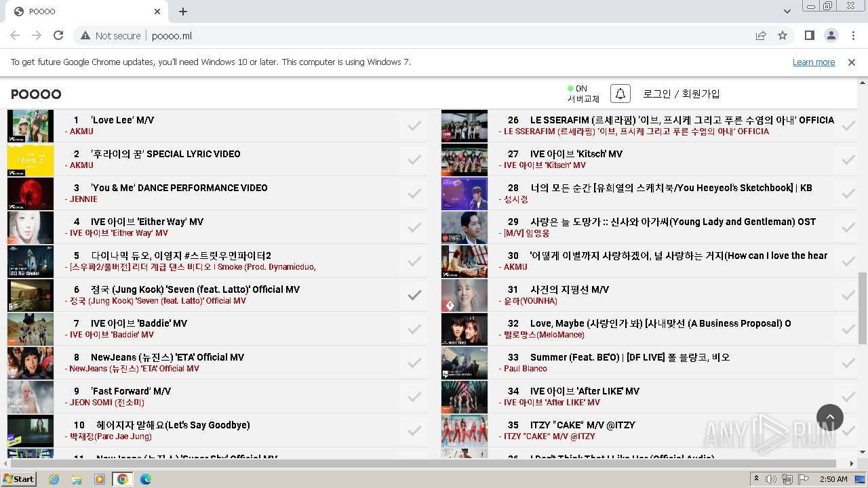Open Microsoft Edge from the taskbar
This screenshot has height=488, width=868.
146,479
